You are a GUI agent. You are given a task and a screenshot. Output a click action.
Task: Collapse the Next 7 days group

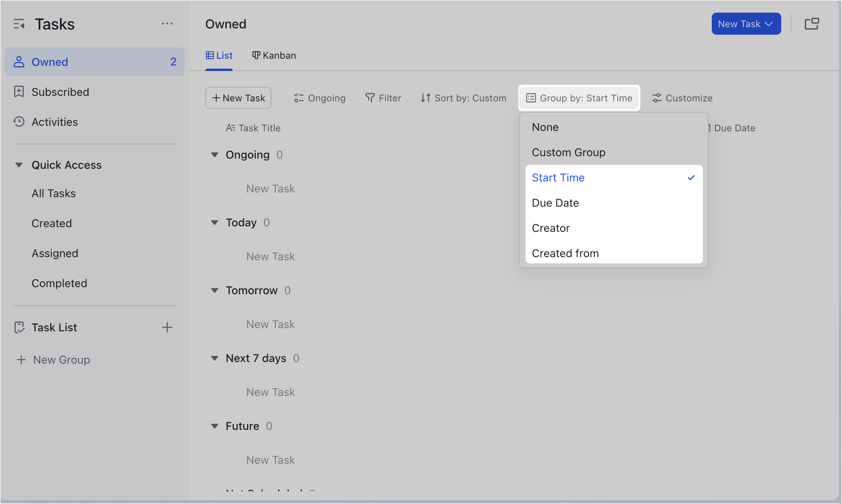(215, 358)
